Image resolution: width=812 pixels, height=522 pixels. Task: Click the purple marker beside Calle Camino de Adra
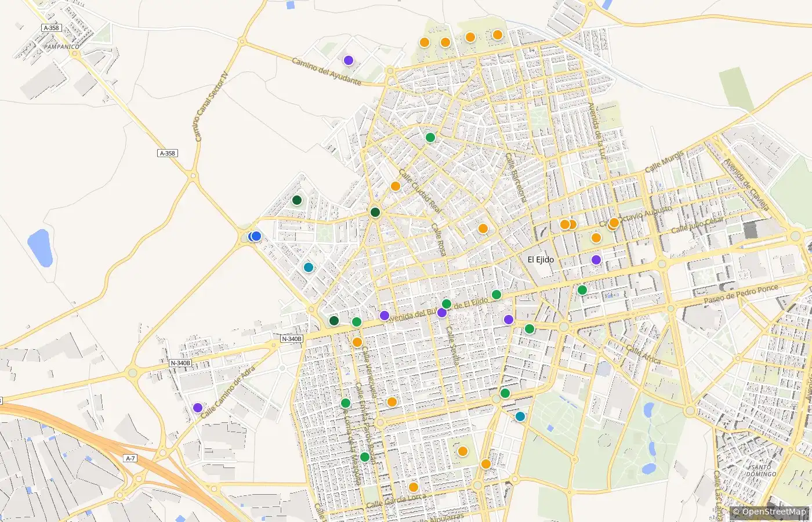tap(198, 408)
